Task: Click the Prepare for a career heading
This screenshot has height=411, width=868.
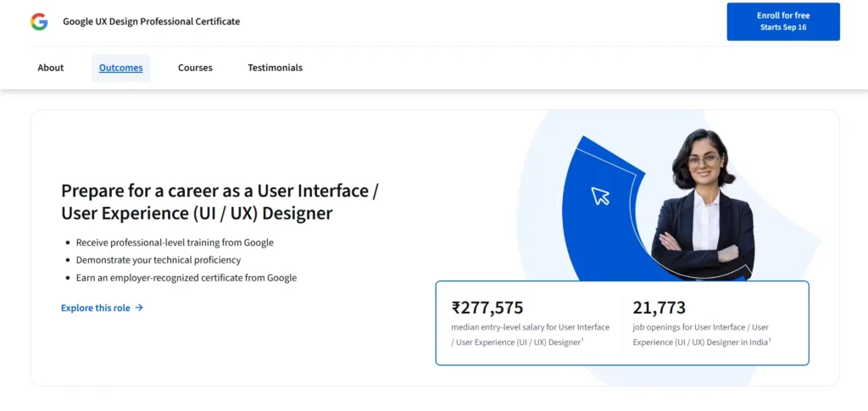Action: pyautogui.click(x=220, y=202)
